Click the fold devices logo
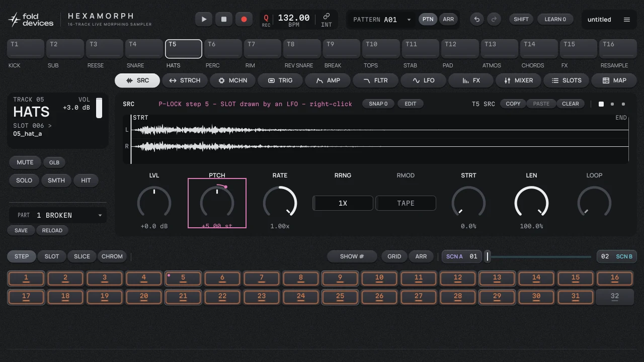 (x=31, y=20)
